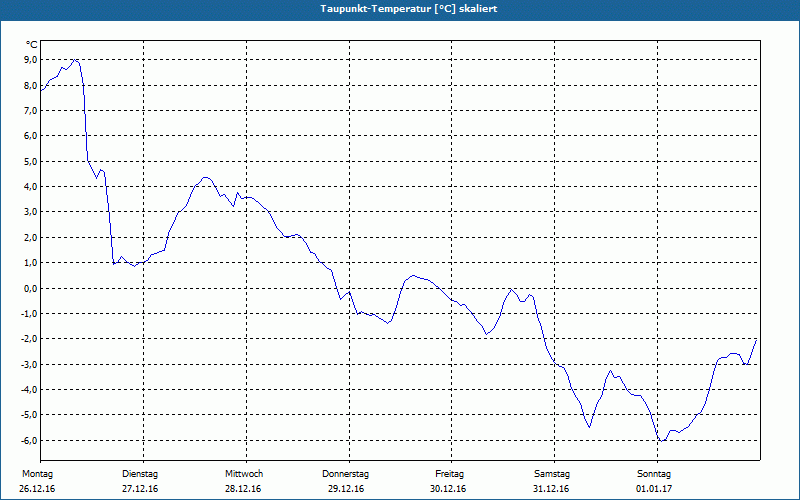
Task: Click the date 28.12.16
Action: 243,489
